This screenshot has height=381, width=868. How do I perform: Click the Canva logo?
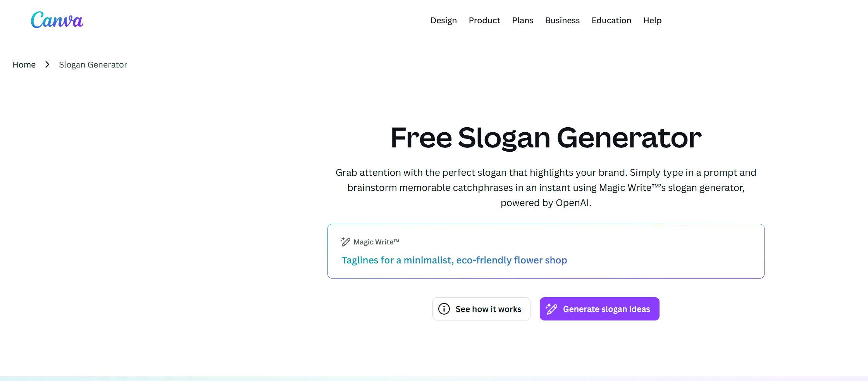pyautogui.click(x=57, y=20)
